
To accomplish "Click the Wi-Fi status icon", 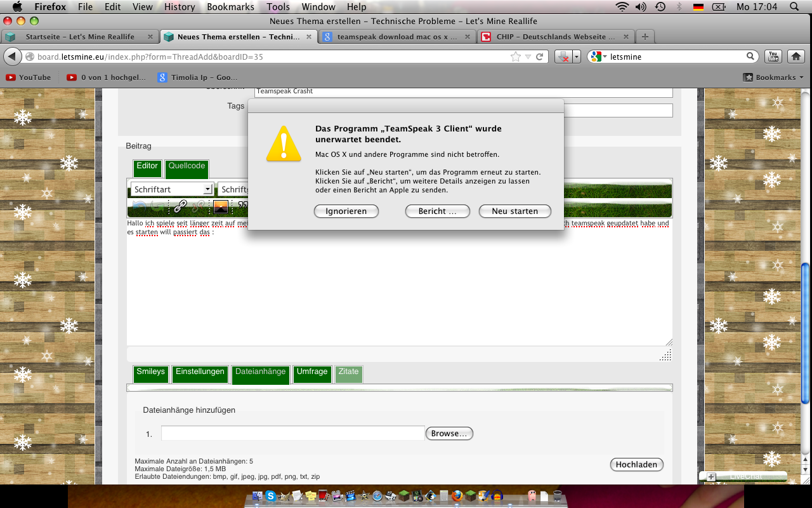I will tap(622, 7).
